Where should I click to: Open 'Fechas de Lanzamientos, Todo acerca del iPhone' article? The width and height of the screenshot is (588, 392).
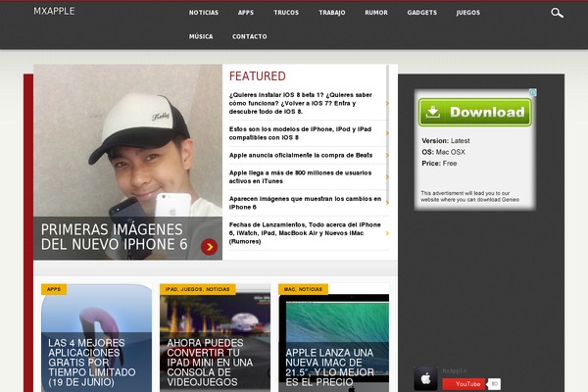(305, 233)
